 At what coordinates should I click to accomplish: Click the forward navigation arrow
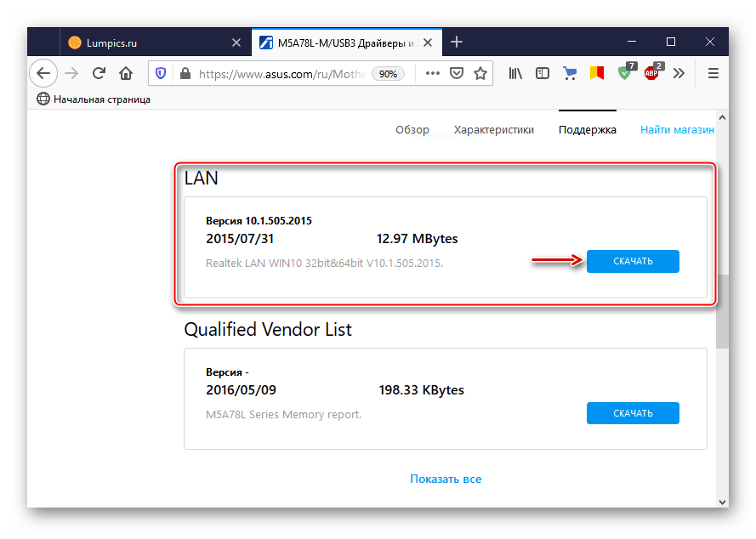click(71, 73)
